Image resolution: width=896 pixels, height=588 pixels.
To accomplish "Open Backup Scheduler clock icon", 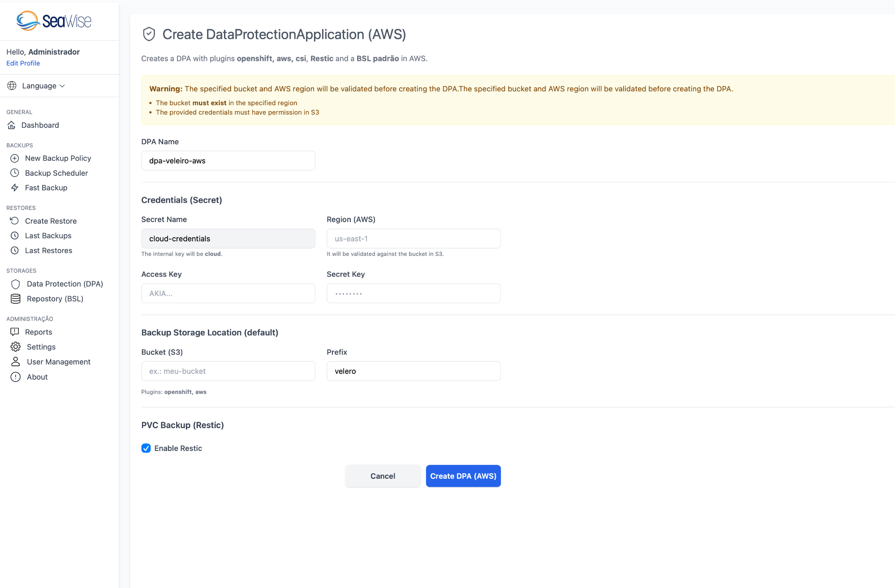I will [15, 173].
